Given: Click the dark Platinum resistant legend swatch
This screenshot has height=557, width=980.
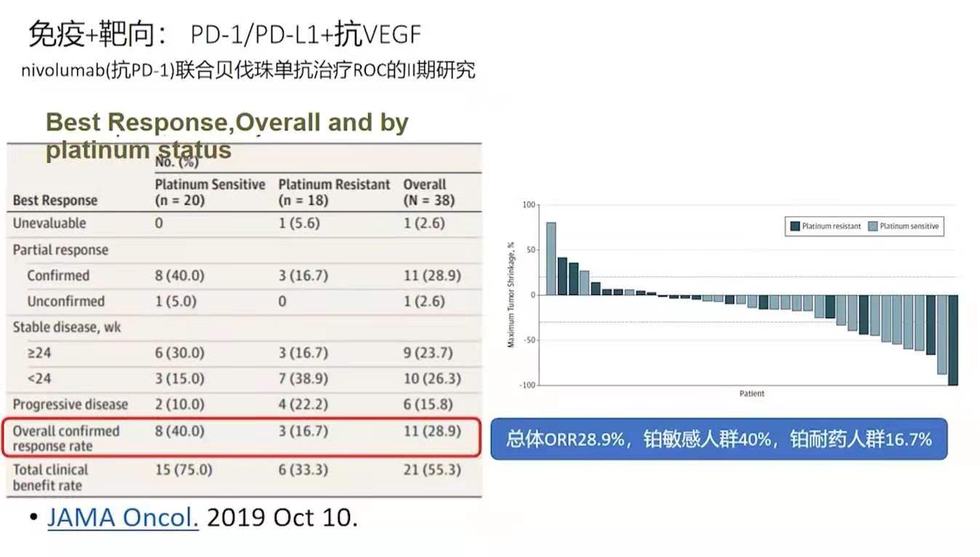Looking at the screenshot, I should point(794,226).
